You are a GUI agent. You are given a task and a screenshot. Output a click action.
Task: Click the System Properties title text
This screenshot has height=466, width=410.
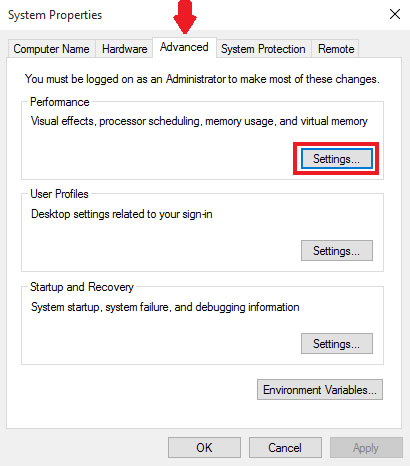click(x=55, y=15)
